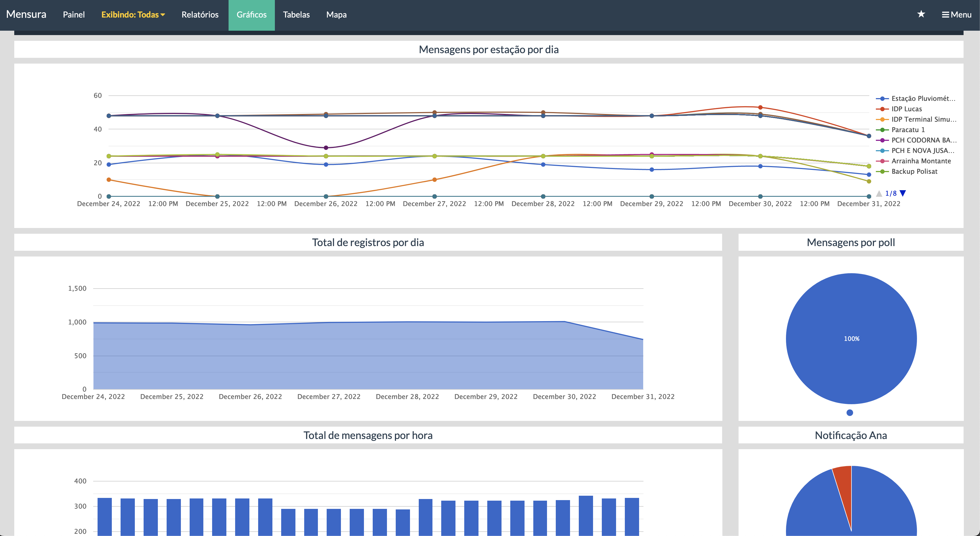Go to the Painel page

coord(73,15)
